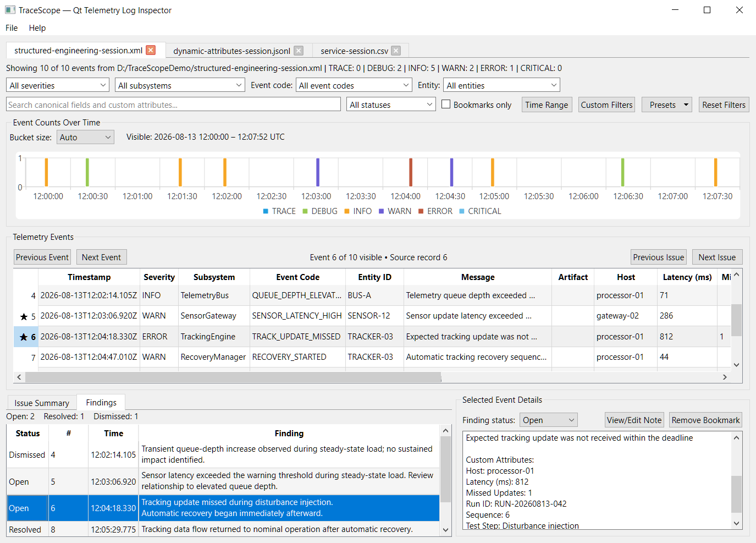Click the search canonical fields input

173,105
